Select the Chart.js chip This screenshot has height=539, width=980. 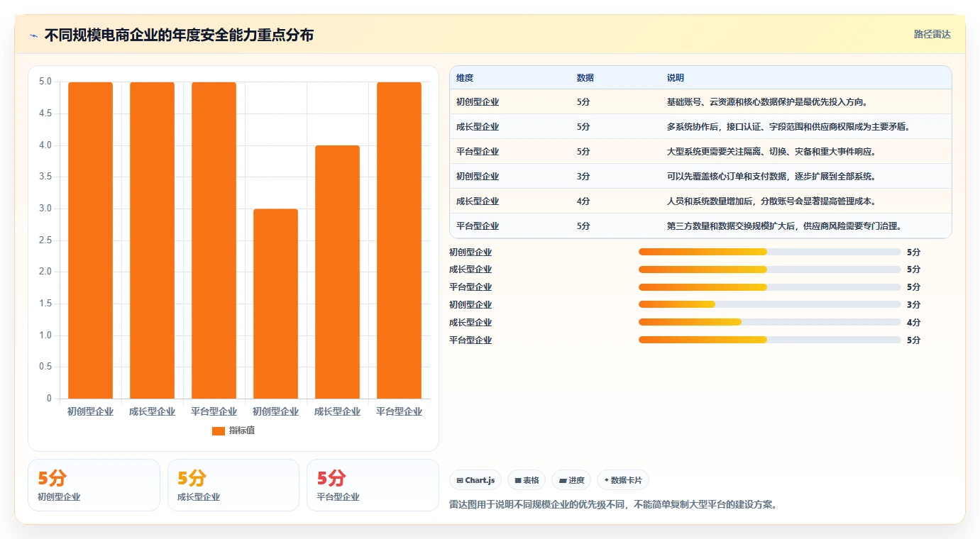(475, 480)
